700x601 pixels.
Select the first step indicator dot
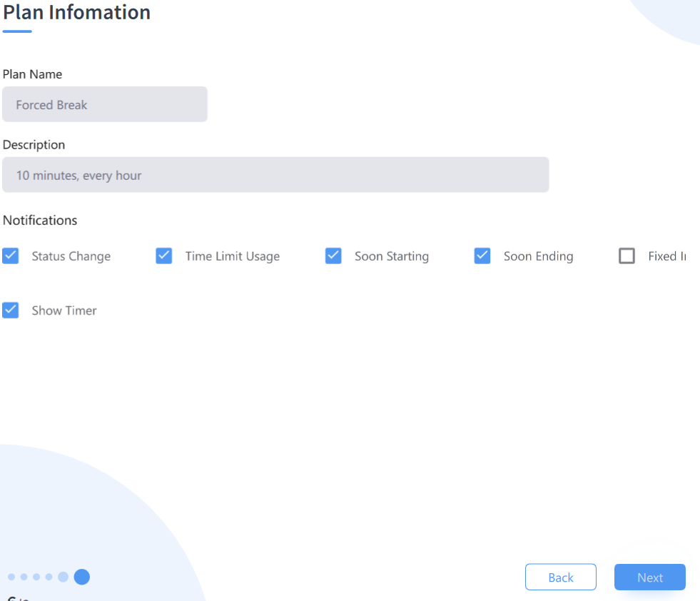point(11,577)
